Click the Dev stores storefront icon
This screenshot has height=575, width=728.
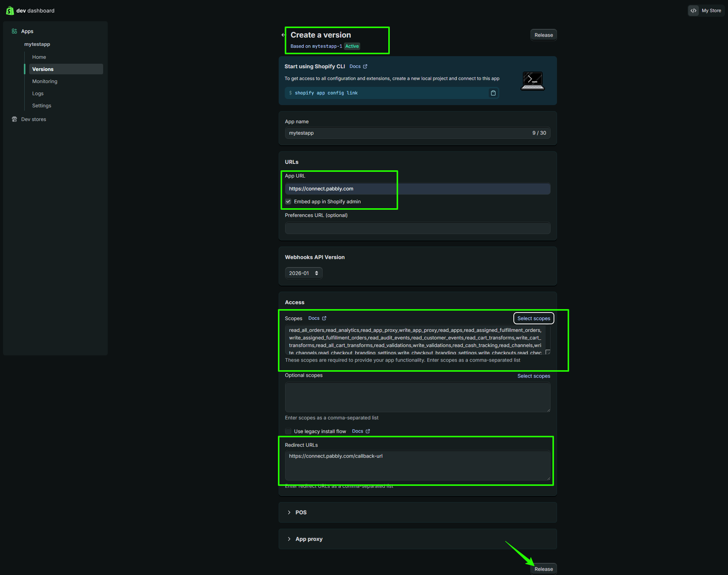point(14,119)
